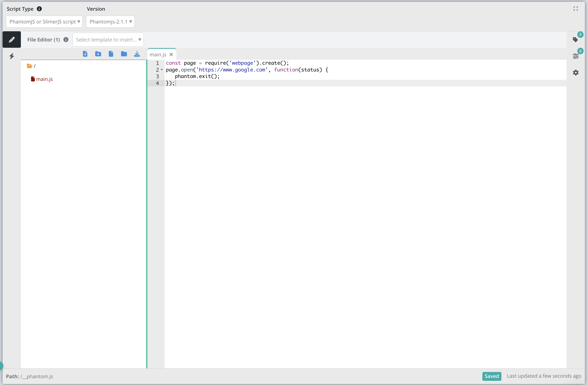Viewport: 588px width, 385px height.
Task: Open the sliders options panel icon
Action: click(575, 56)
